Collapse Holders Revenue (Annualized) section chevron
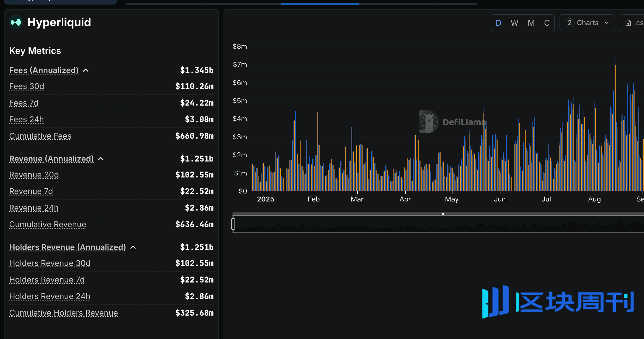The image size is (644, 339). pos(133,247)
